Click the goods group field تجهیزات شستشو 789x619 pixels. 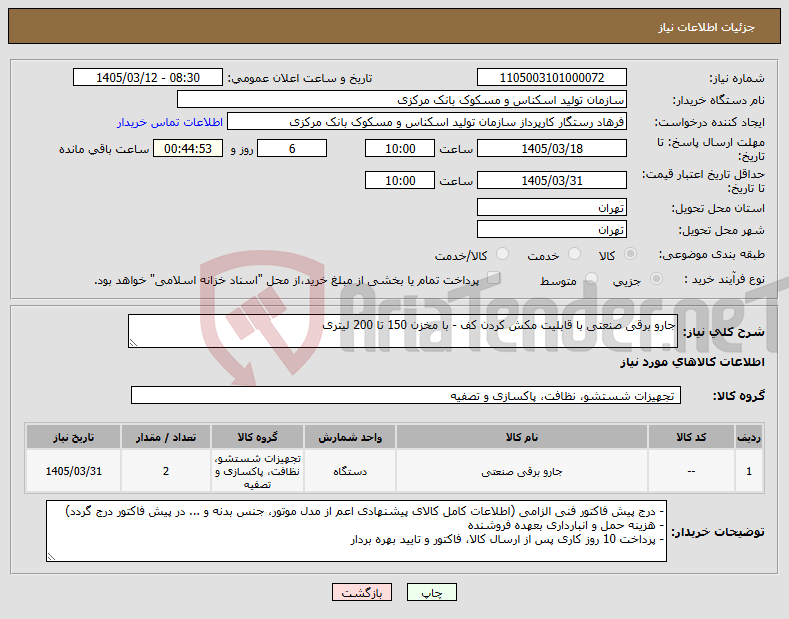pyautogui.click(x=406, y=396)
